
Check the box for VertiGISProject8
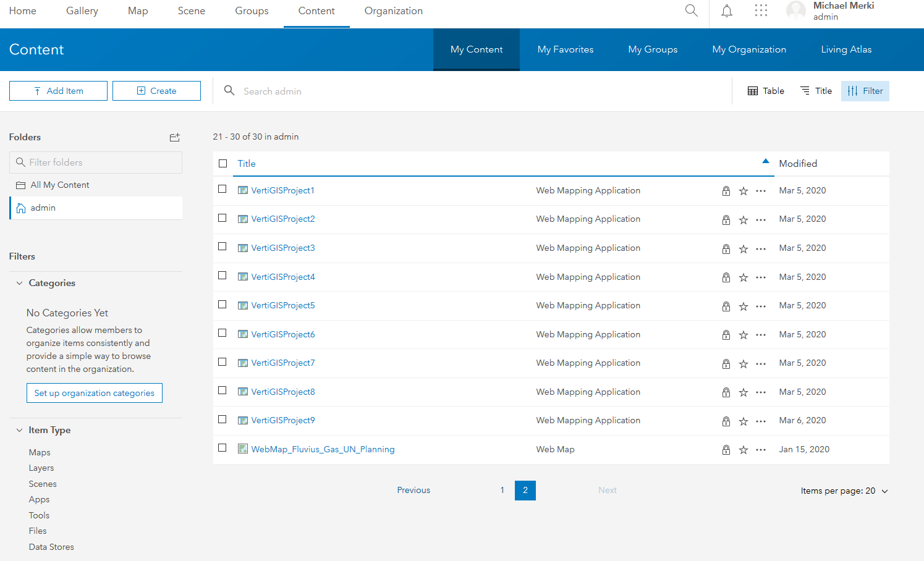point(223,390)
